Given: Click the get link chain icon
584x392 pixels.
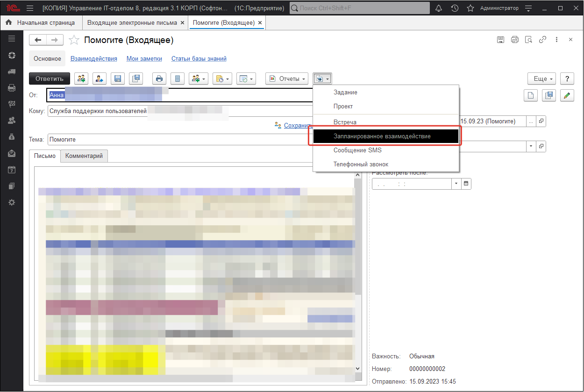Looking at the screenshot, I should tap(542, 40).
